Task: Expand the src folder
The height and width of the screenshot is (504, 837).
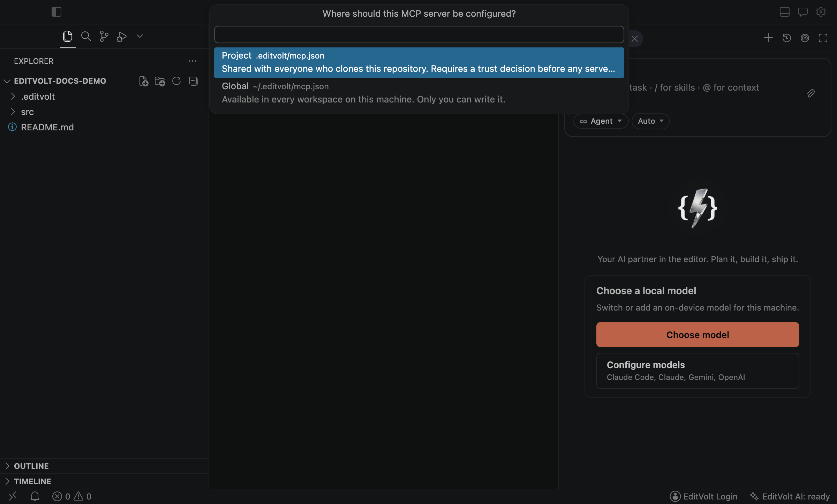Action: click(x=13, y=112)
